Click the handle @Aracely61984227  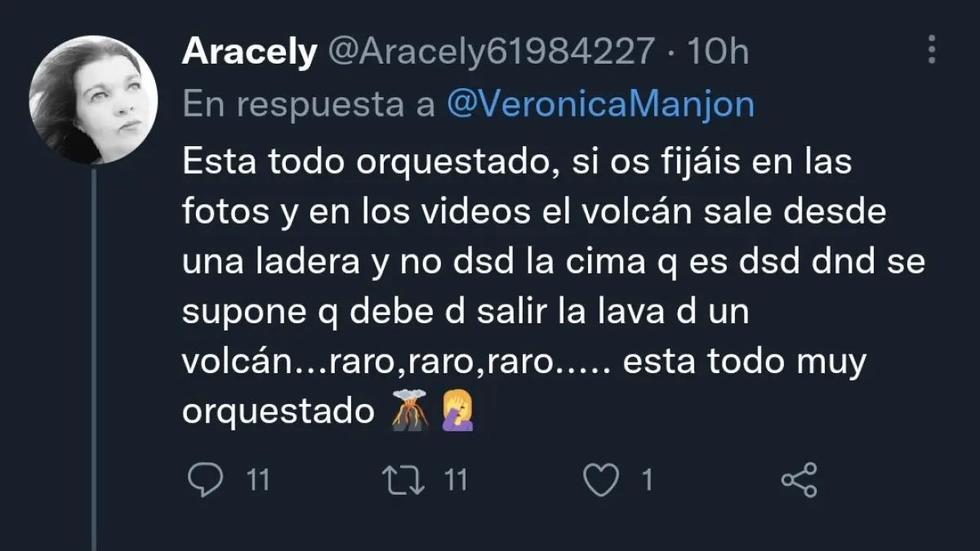click(x=491, y=52)
